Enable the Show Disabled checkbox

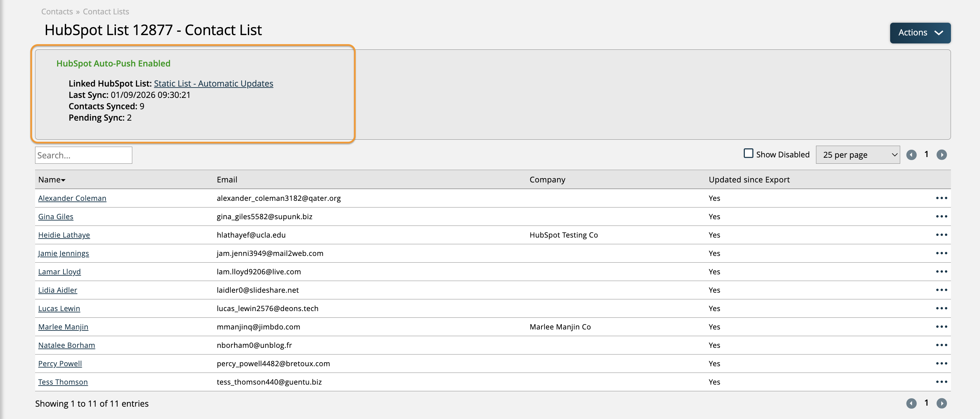pyautogui.click(x=748, y=153)
